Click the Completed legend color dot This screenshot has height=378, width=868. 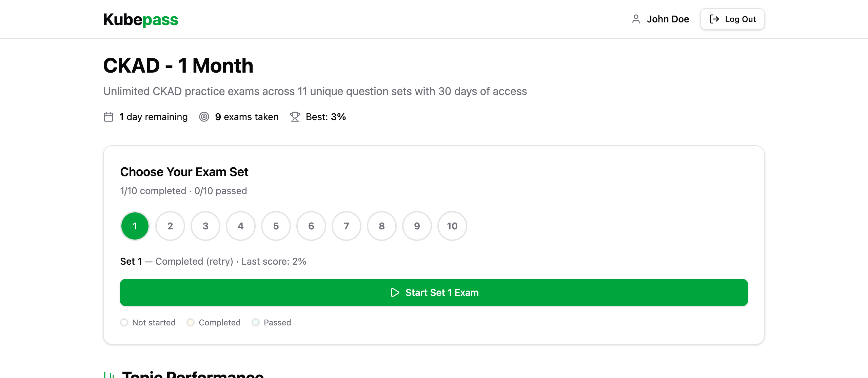tap(191, 322)
